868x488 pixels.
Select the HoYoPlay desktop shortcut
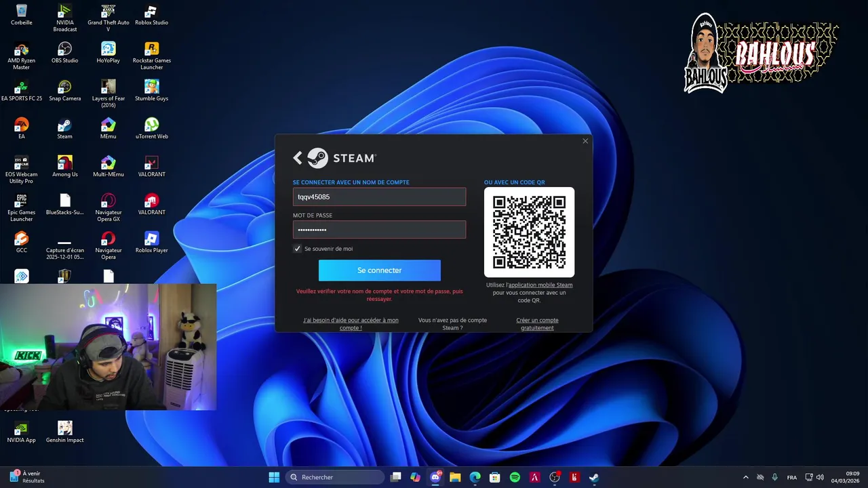[x=108, y=53]
